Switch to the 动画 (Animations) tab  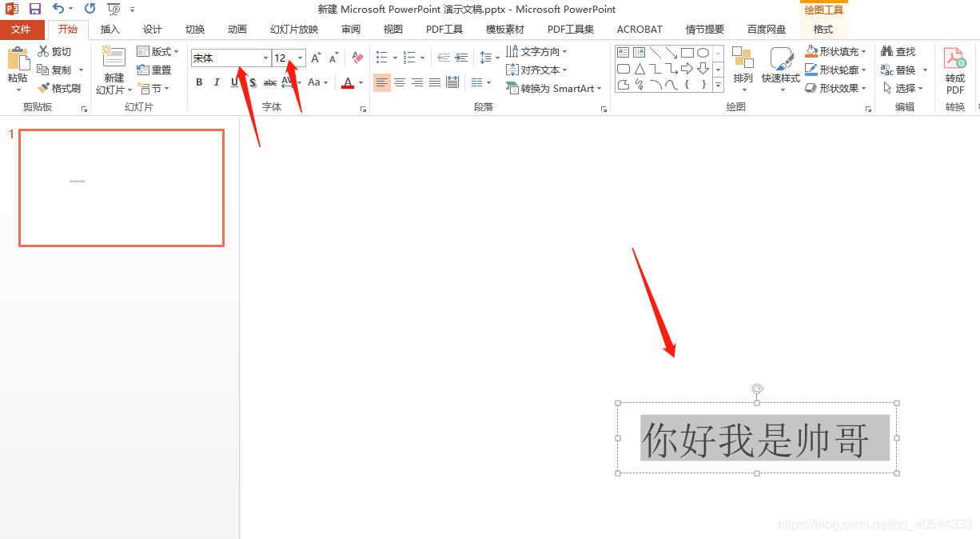coord(237,30)
